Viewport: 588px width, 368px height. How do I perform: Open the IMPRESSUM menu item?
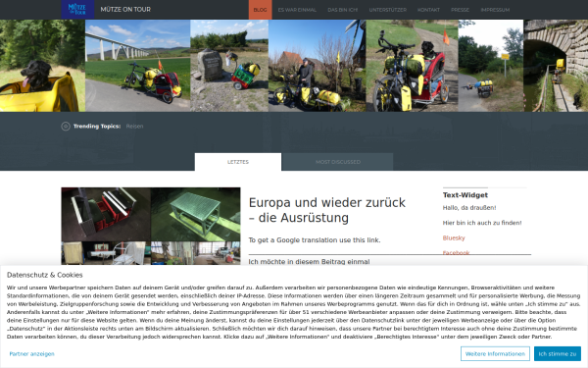tap(495, 10)
